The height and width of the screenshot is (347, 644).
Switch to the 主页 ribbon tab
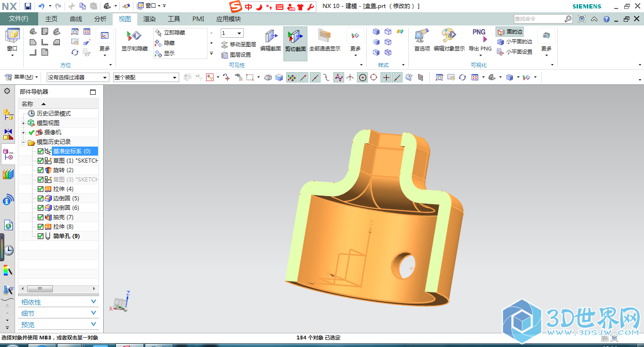[x=51, y=19]
